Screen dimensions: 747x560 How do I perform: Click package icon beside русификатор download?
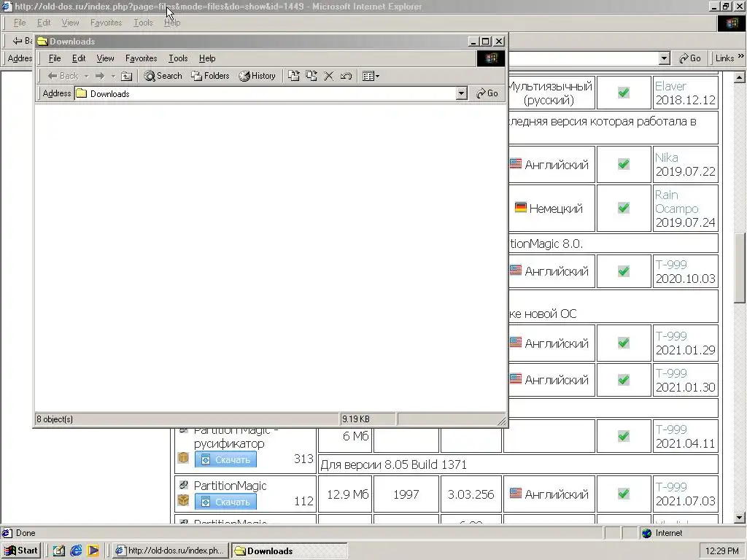tap(183, 458)
